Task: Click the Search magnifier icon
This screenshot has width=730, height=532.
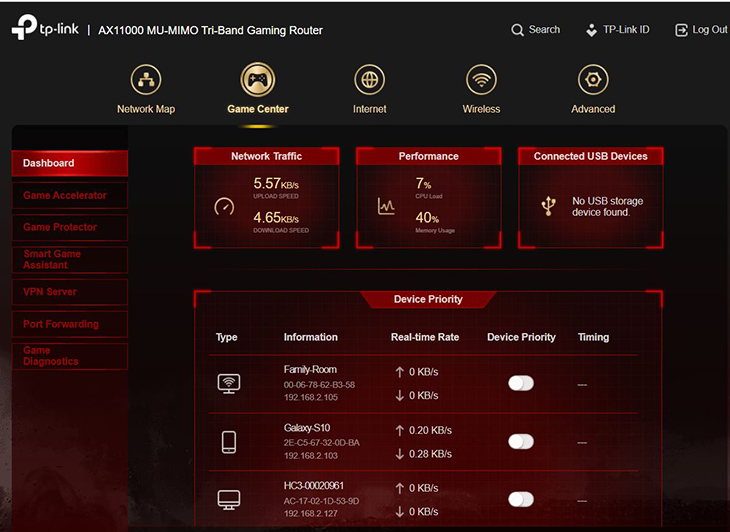Action: (517, 30)
